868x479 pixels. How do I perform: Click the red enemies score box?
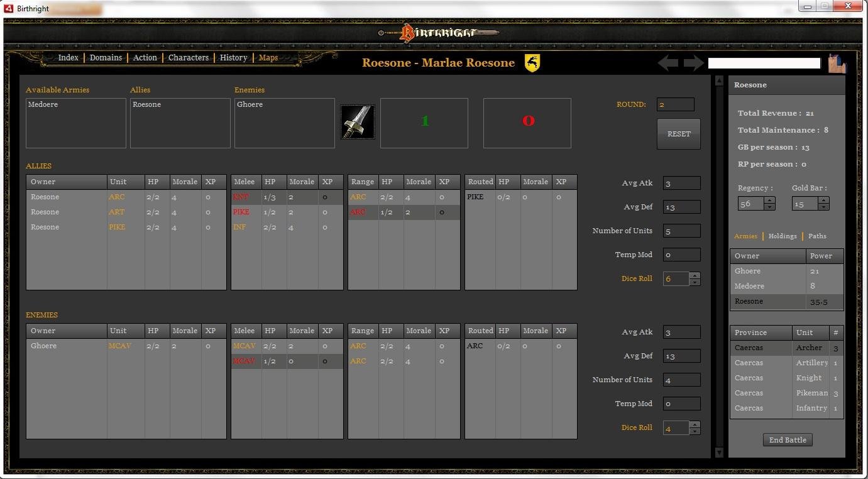[x=527, y=123]
